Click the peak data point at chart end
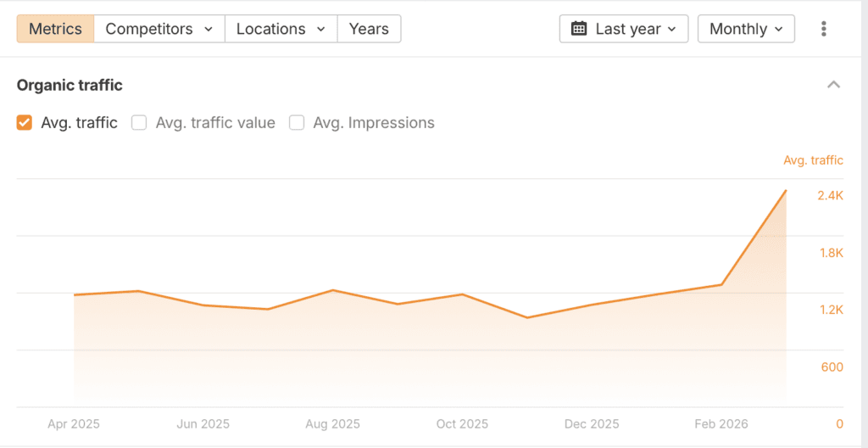 point(786,191)
